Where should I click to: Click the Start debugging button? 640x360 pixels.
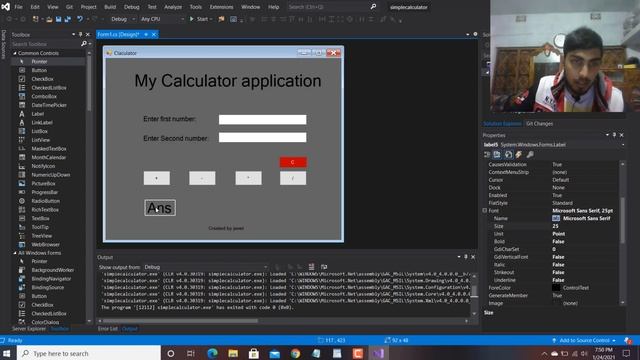point(199,19)
